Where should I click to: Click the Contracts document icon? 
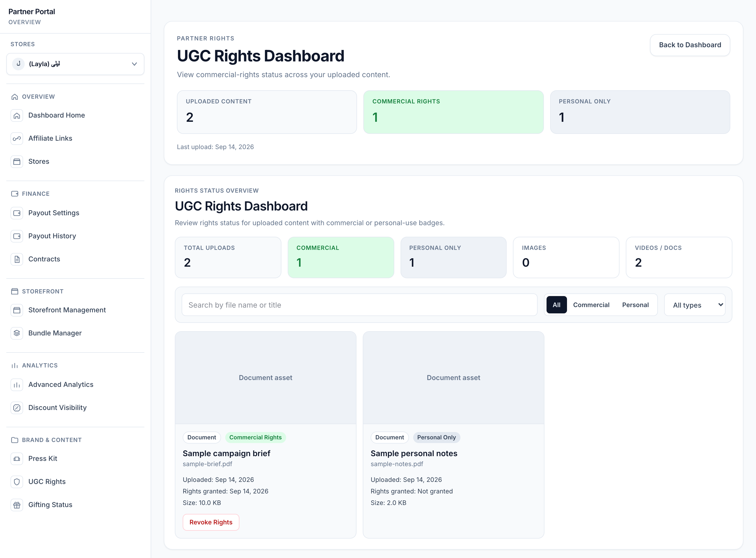[x=17, y=259]
